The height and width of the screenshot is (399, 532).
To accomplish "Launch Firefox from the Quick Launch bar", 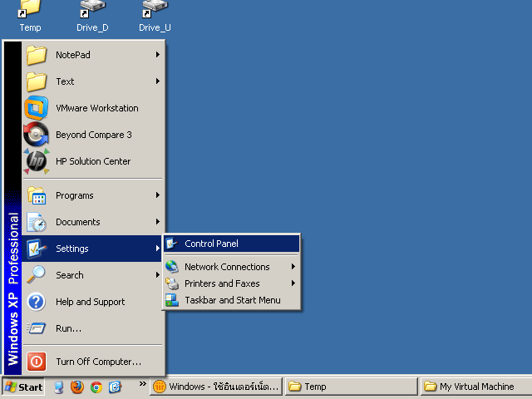I will 77,387.
